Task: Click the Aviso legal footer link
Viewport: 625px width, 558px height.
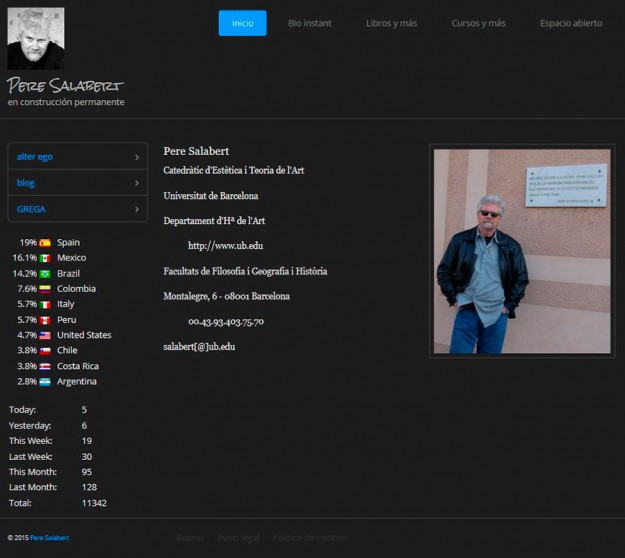Action: (238, 538)
